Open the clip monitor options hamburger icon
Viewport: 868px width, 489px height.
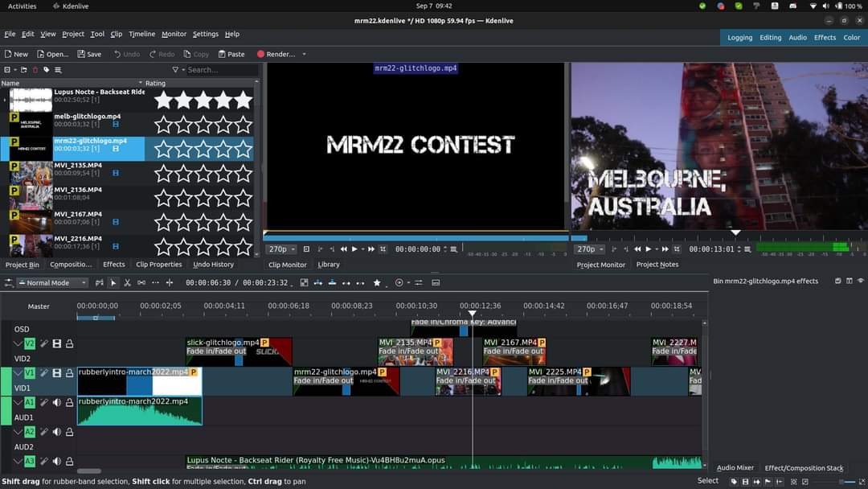click(x=454, y=249)
